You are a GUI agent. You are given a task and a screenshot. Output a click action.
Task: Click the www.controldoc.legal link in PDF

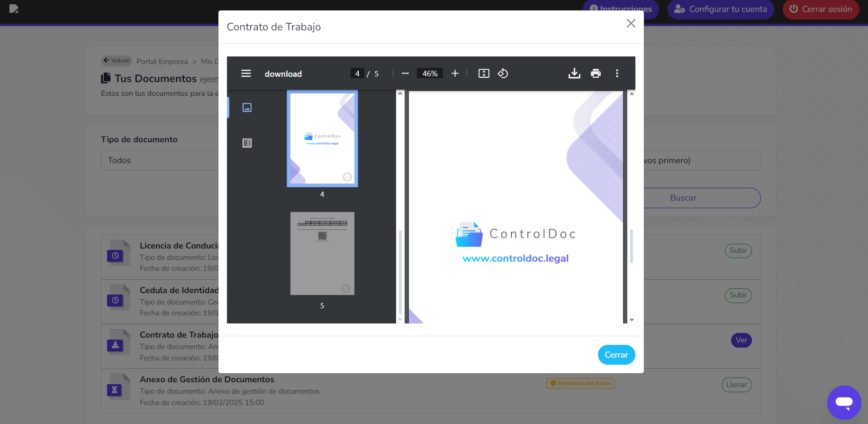[515, 258]
